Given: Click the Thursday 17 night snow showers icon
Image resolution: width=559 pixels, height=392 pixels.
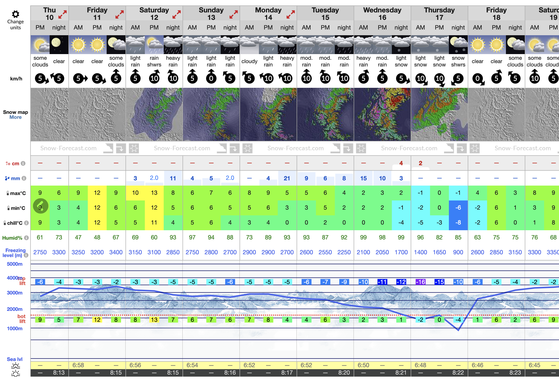Looking at the screenshot, I should click(x=458, y=45).
